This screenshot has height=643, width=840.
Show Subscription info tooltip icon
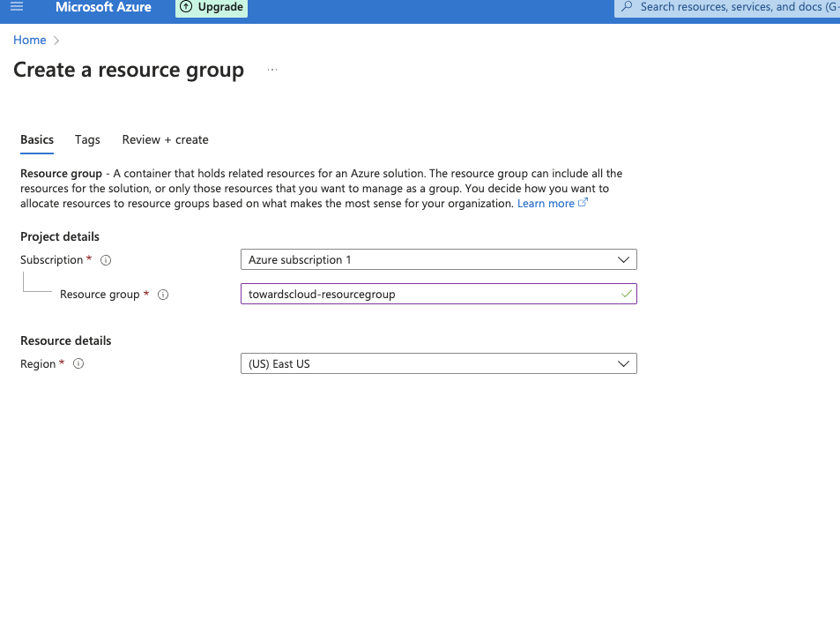pyautogui.click(x=106, y=260)
